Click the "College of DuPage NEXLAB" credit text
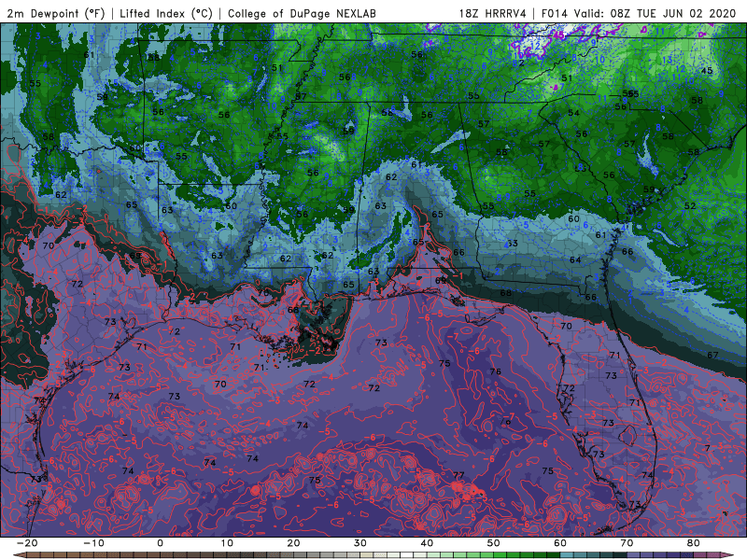 [302, 13]
